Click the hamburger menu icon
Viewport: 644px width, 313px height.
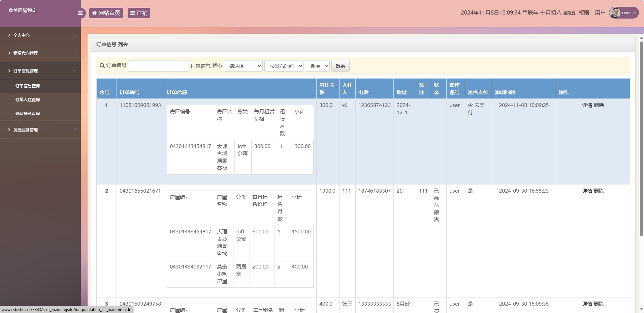pos(80,13)
